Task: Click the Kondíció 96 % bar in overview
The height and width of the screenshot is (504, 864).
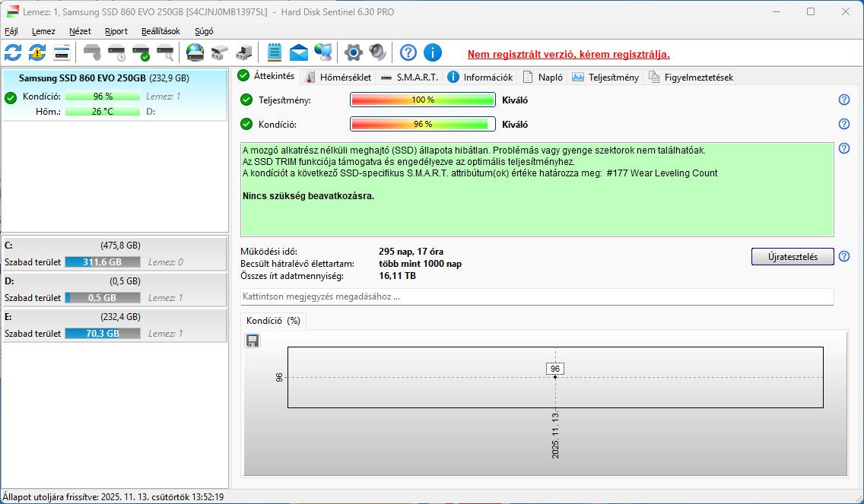Action: point(423,124)
